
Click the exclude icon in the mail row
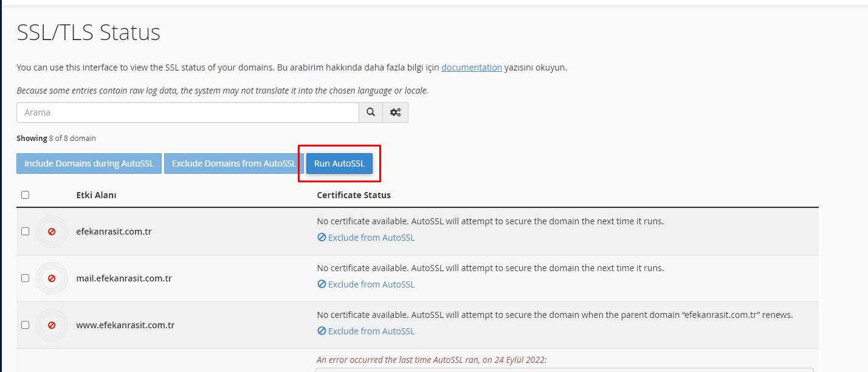[322, 284]
